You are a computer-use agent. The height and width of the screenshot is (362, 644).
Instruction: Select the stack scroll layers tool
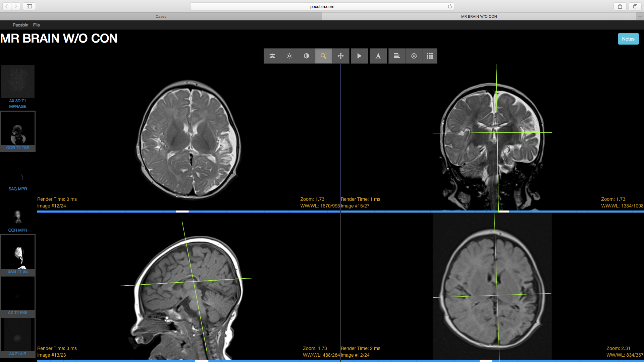pos(272,56)
